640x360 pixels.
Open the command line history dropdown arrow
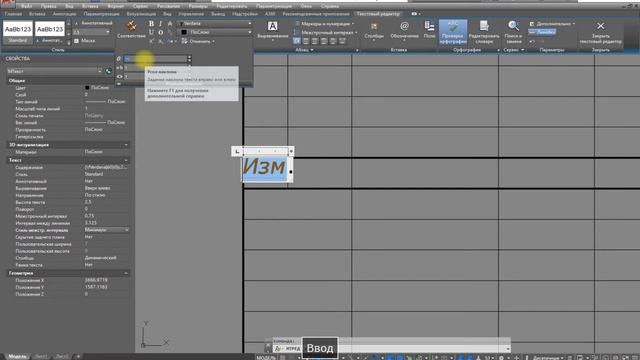pyautogui.click(x=508, y=349)
